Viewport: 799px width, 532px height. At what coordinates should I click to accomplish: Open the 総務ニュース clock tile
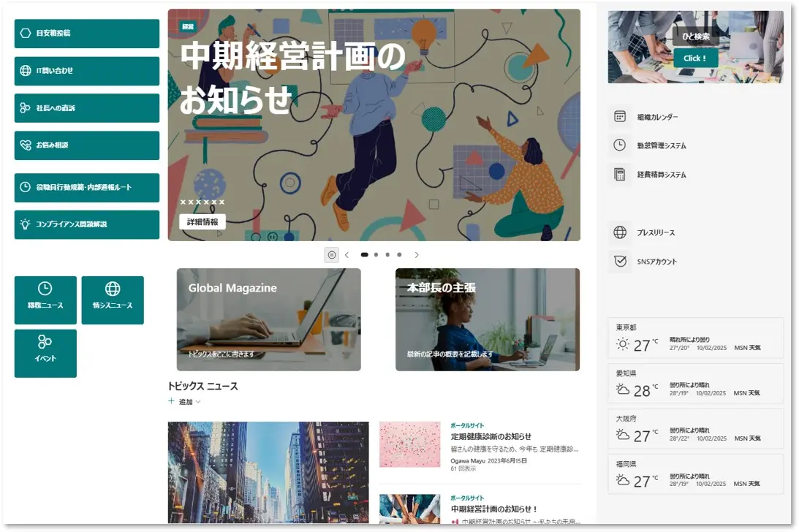point(45,300)
